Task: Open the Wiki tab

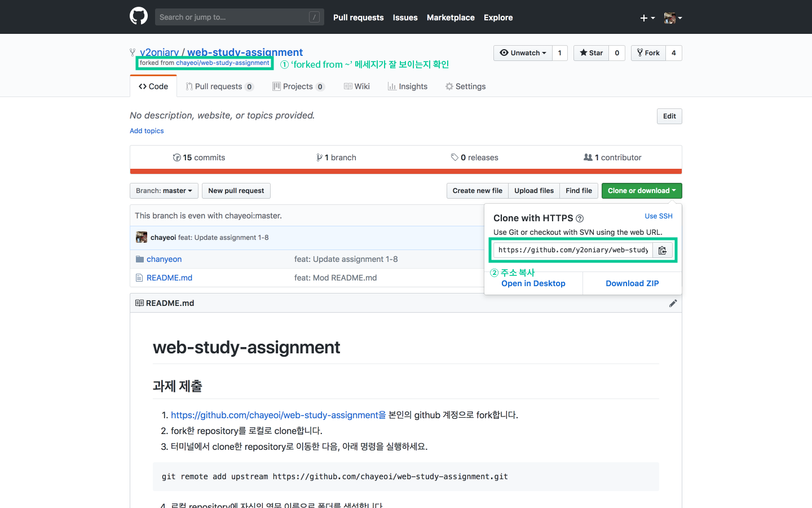Action: [x=357, y=86]
